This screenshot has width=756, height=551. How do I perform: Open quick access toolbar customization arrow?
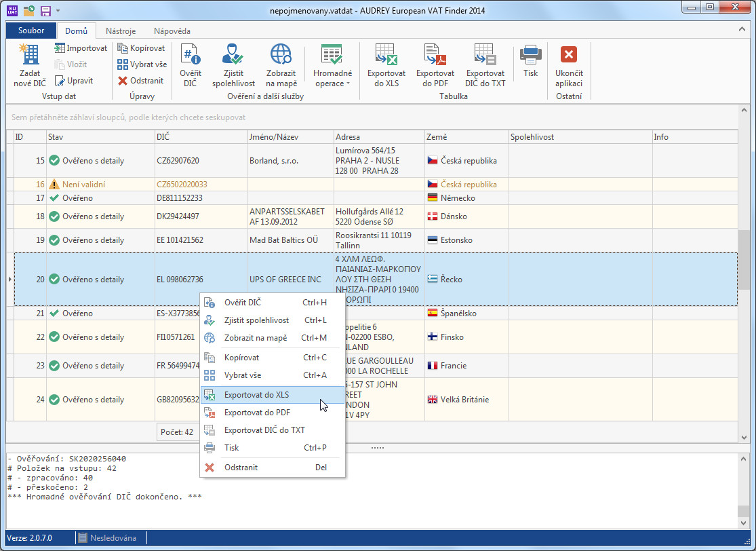58,10
